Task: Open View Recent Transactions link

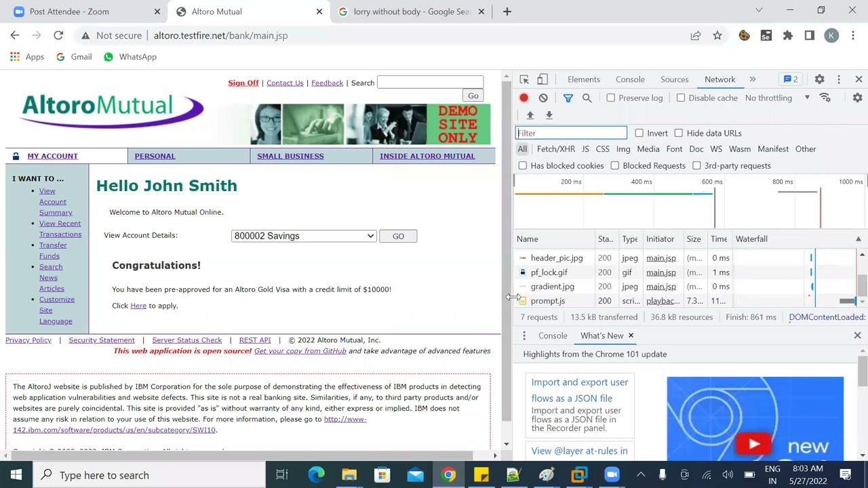Action: tap(60, 229)
